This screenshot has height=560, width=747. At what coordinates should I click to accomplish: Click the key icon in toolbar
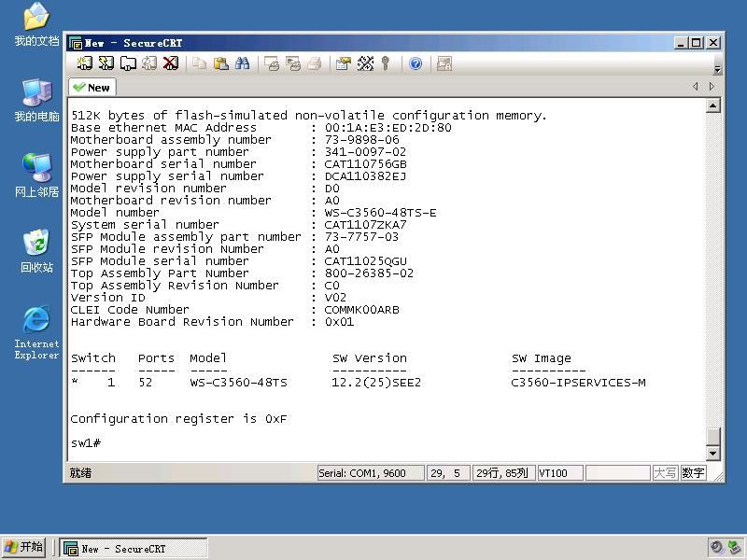pyautogui.click(x=386, y=63)
